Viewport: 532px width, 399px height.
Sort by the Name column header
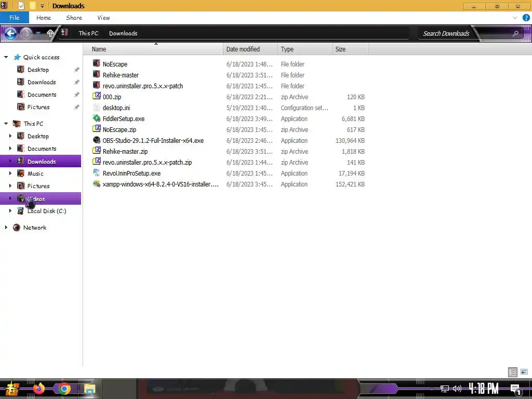(153, 49)
